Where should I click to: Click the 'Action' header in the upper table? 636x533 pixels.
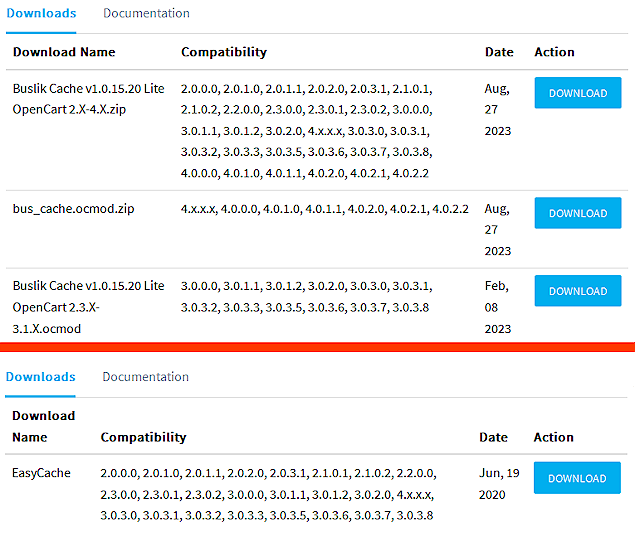(x=554, y=52)
